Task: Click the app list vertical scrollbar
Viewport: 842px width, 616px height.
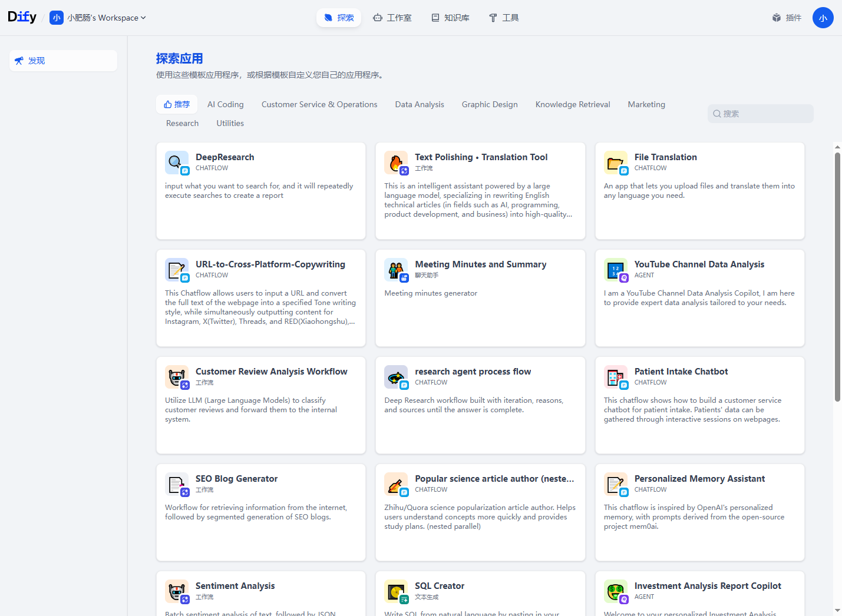Action: pos(837,277)
